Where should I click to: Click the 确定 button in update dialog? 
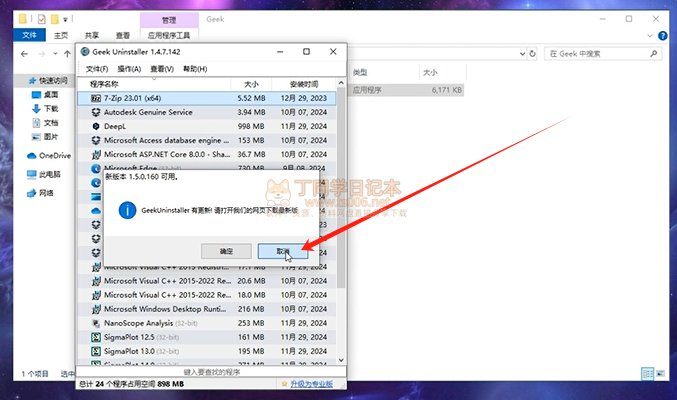226,251
